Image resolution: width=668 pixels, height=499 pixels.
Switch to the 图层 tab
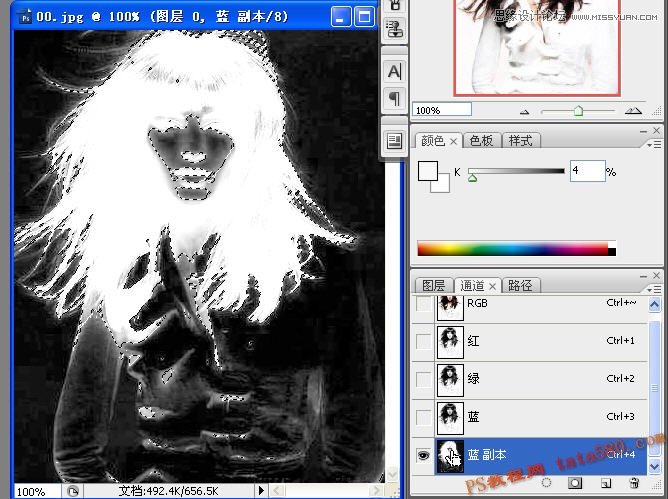pyautogui.click(x=434, y=286)
